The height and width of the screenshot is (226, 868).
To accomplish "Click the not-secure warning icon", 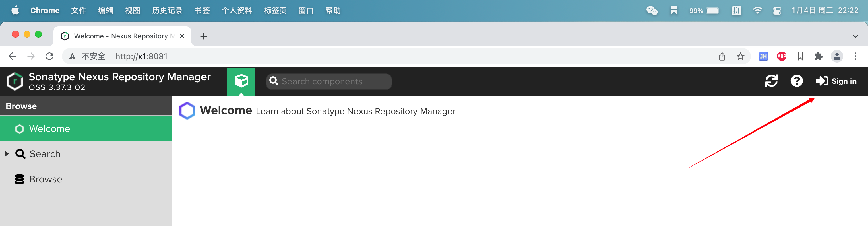I will 72,57.
